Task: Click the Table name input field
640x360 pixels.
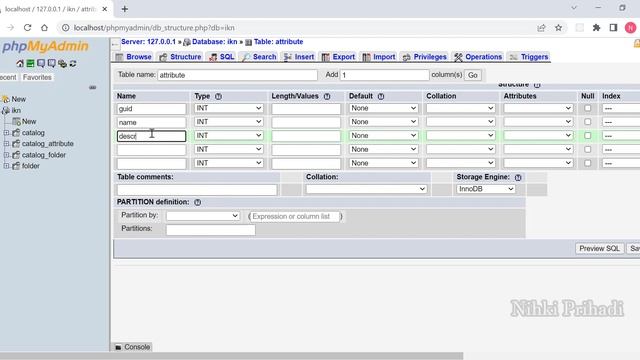Action: pyautogui.click(x=238, y=75)
